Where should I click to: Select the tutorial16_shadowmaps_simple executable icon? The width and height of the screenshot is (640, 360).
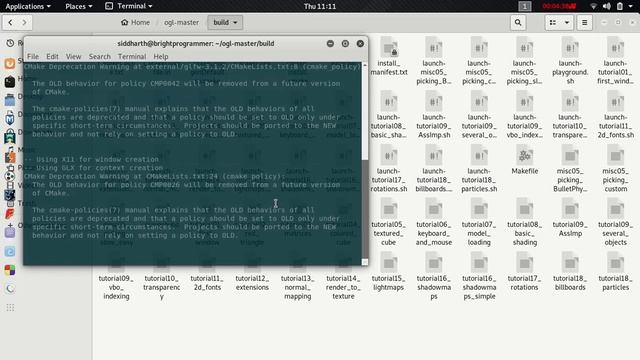pyautogui.click(x=479, y=263)
